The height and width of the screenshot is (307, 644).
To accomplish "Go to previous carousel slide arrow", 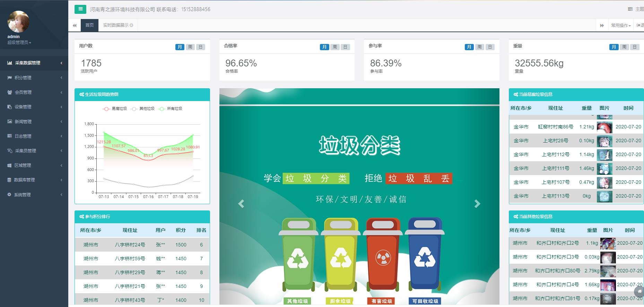I will [x=241, y=204].
